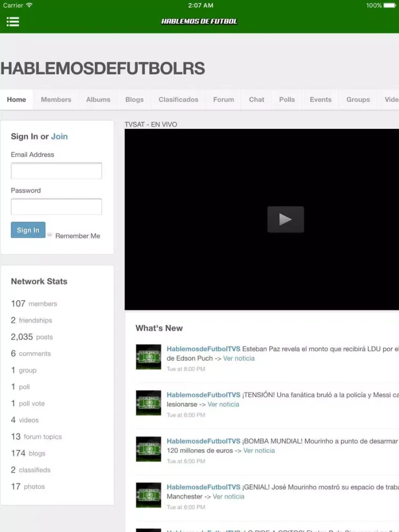Click the 13 forum topics stat
Screen dimensions: 399x532
click(x=36, y=436)
